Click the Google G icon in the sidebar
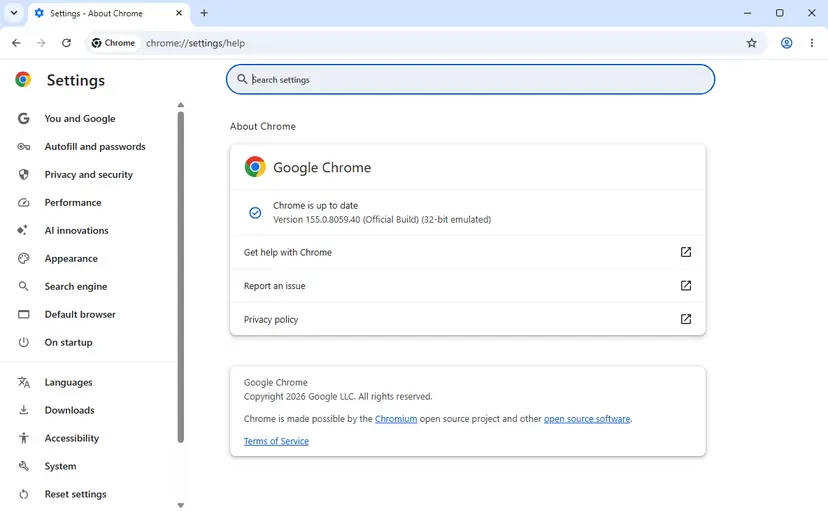Screen dimensions: 828x511 click(x=24, y=119)
